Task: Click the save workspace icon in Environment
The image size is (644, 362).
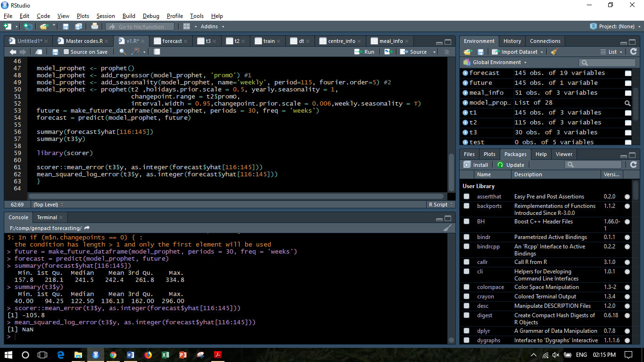Action: 480,52
